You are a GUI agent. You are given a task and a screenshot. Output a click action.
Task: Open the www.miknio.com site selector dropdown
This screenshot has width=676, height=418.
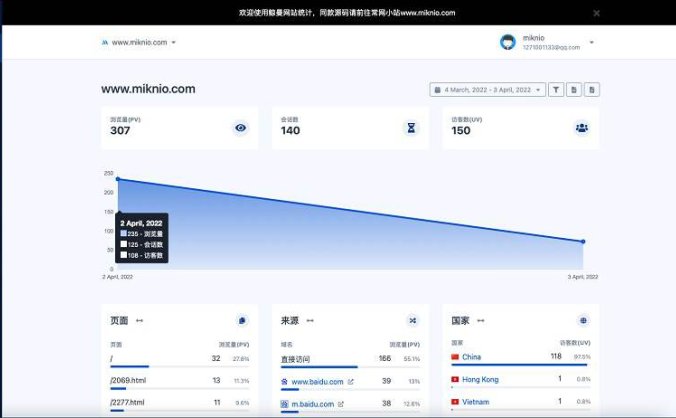point(139,43)
